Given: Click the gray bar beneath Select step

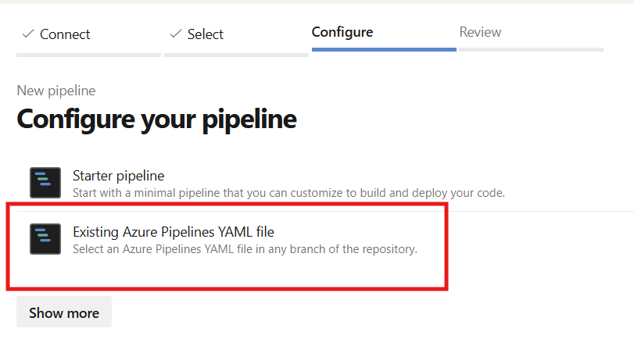Looking at the screenshot, I should coord(237,55).
